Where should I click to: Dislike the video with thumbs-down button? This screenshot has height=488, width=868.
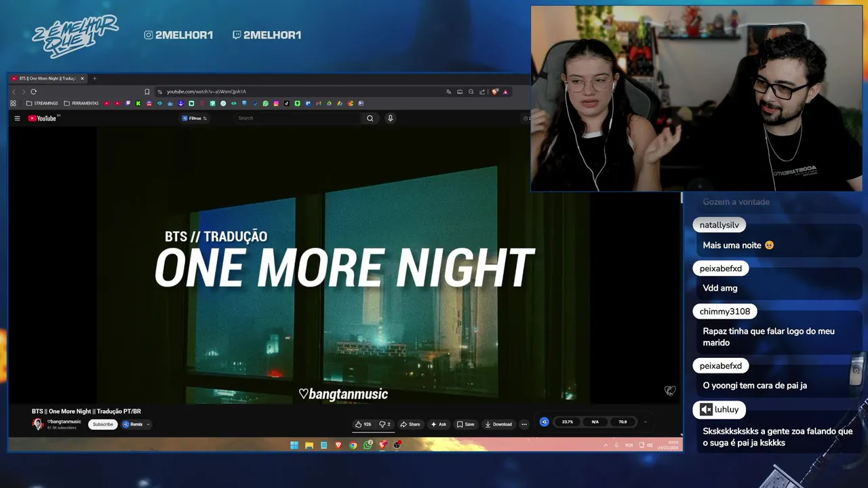pos(384,424)
